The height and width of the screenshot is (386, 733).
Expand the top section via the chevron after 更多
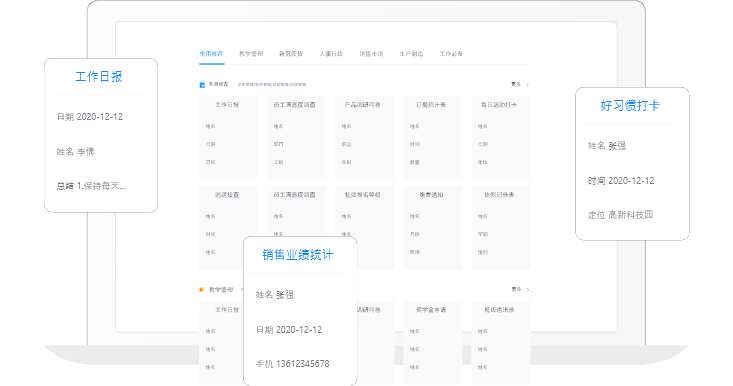click(528, 85)
